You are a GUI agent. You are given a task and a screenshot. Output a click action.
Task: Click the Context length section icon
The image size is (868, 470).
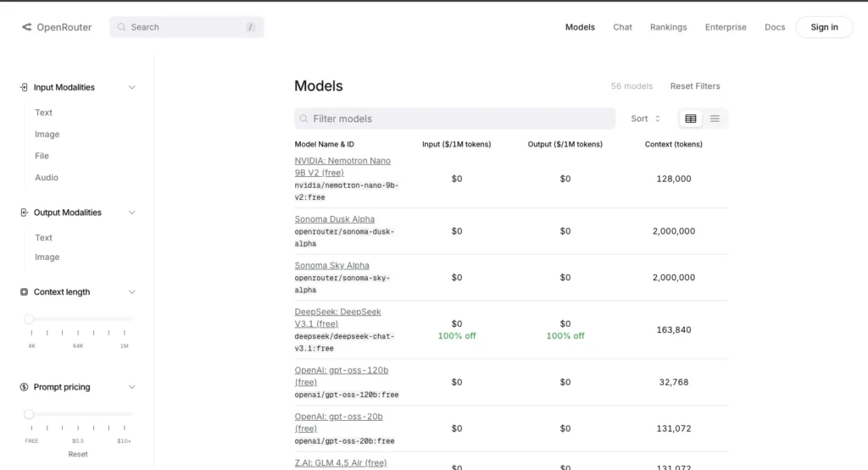coord(24,292)
